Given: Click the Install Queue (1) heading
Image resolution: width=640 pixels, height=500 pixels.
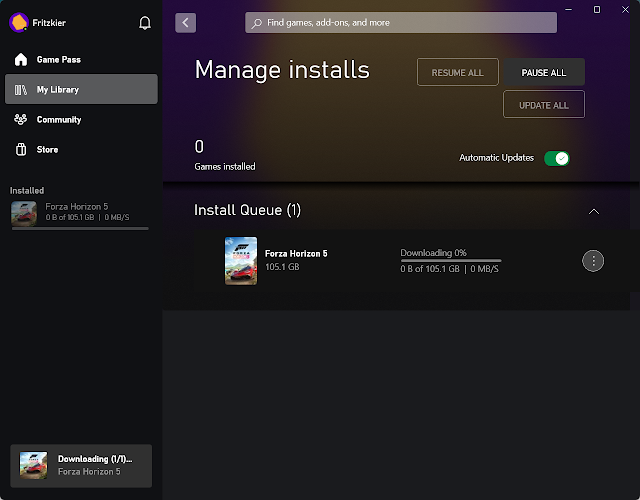Looking at the screenshot, I should [x=247, y=210].
